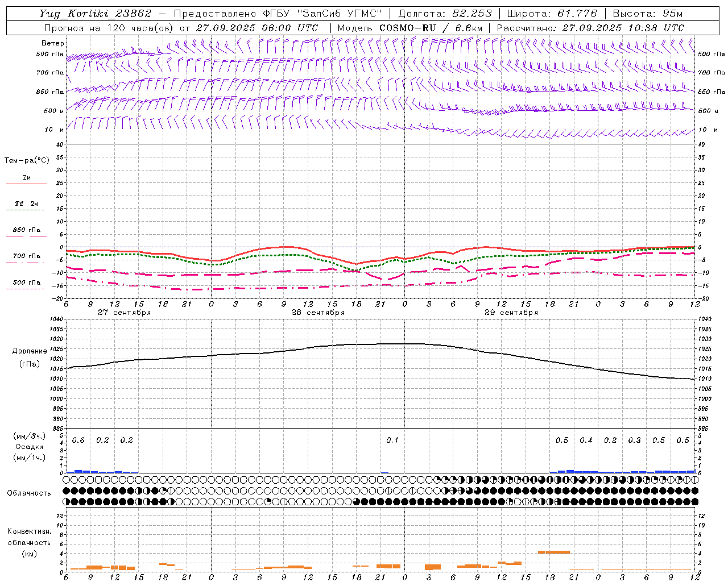Click the Рассчитано: 27.09.2025 10:38 UTC text
The image size is (728, 582).
pyautogui.click(x=590, y=28)
